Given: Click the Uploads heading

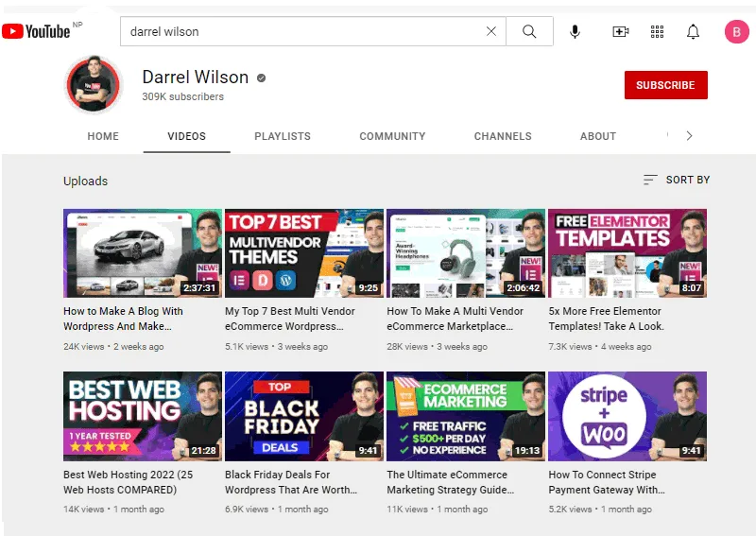Looking at the screenshot, I should (85, 181).
